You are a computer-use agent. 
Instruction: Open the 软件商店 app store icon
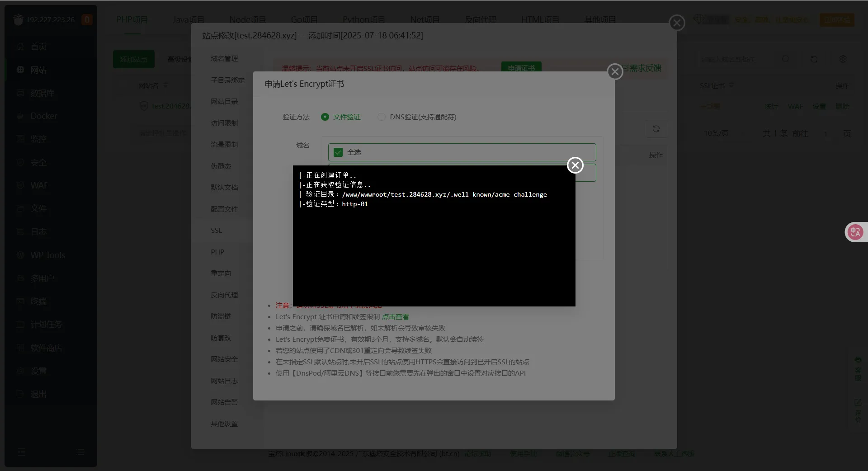(x=20, y=348)
